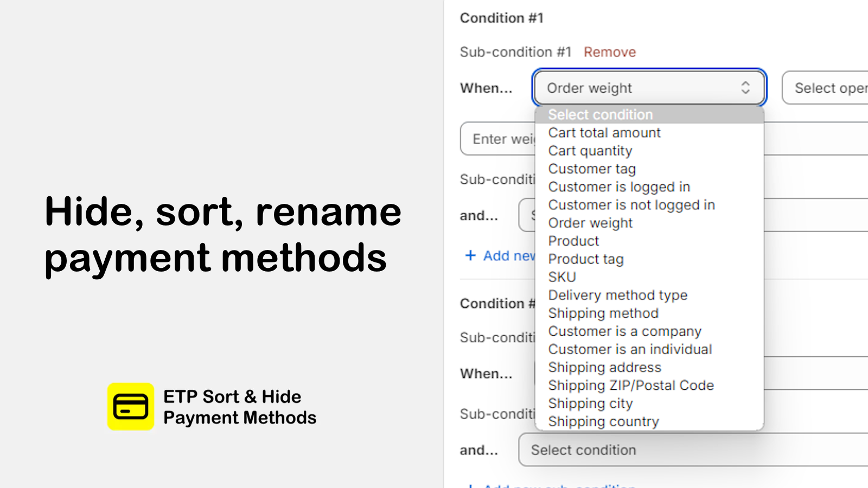Select Delivery method type condition
The height and width of the screenshot is (488, 868).
[618, 295]
